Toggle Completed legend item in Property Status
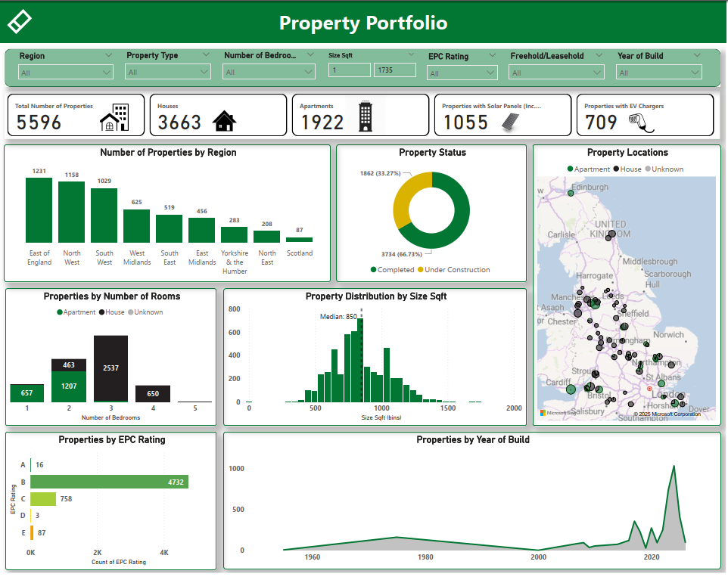 coord(392,270)
